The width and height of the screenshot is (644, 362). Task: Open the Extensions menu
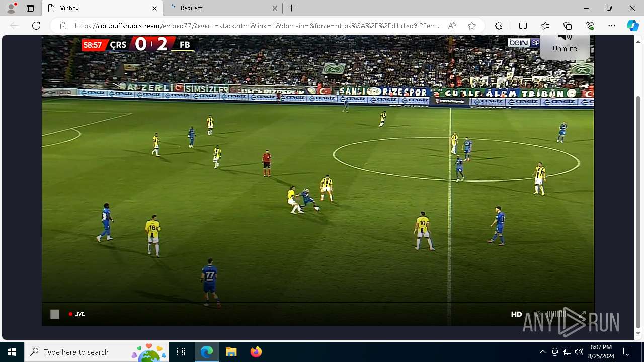point(499,26)
